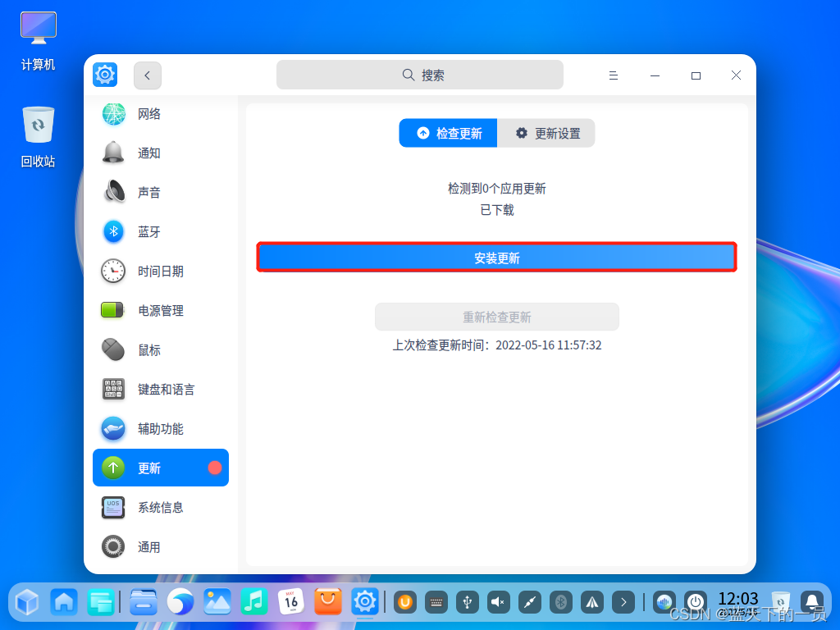
Task: Open the 蓝牙 (Bluetooth) settings
Action: click(x=160, y=231)
